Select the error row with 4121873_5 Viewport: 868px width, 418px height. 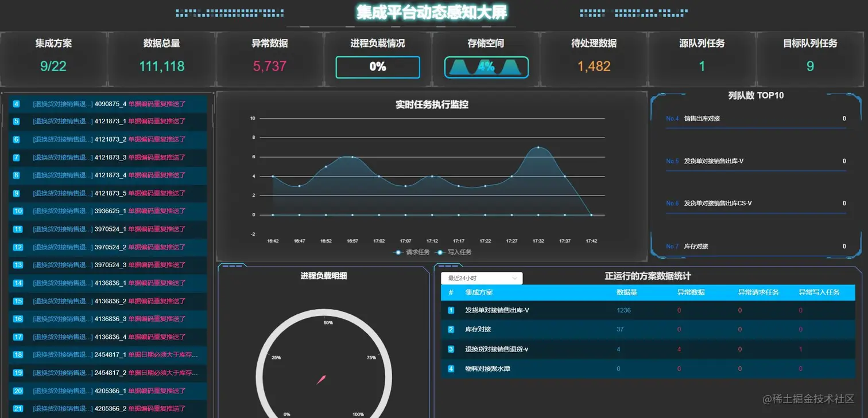(x=108, y=193)
